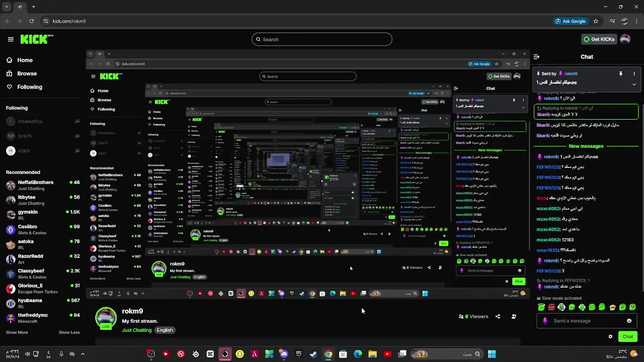Viewport: 644px width, 362px height.
Task: Open the icon to the right of share
Action: tap(514, 316)
